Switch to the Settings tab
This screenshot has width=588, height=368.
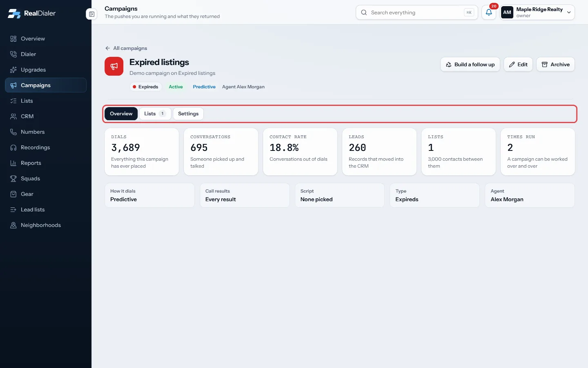(188, 114)
